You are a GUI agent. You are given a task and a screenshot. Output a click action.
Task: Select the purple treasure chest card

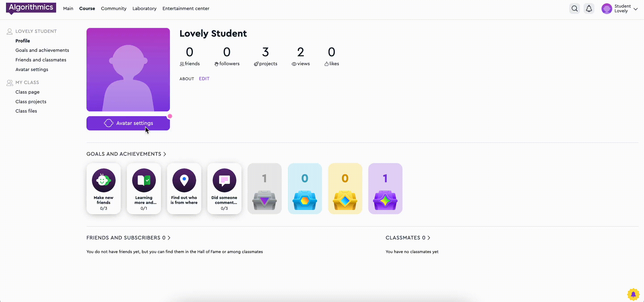385,189
